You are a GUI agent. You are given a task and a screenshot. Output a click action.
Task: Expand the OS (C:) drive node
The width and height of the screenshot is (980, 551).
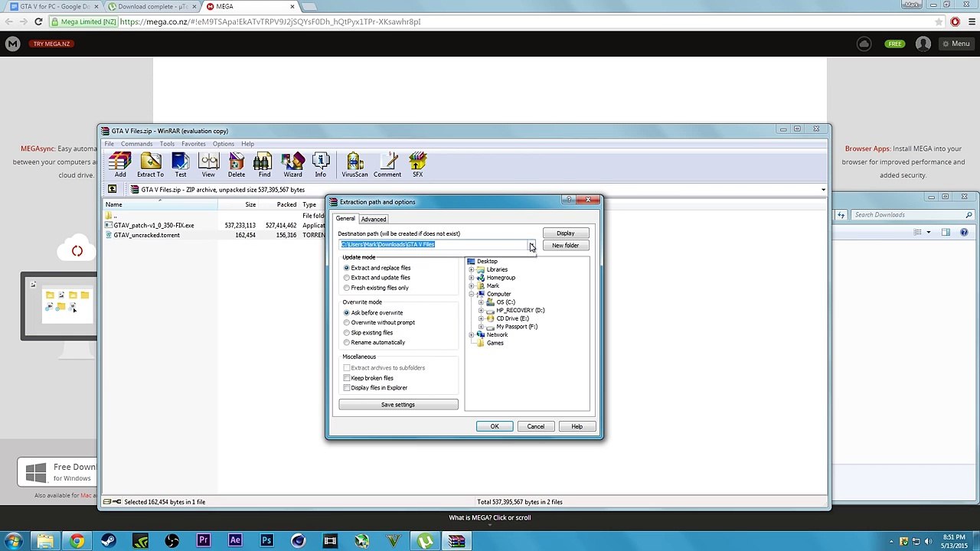pyautogui.click(x=481, y=302)
